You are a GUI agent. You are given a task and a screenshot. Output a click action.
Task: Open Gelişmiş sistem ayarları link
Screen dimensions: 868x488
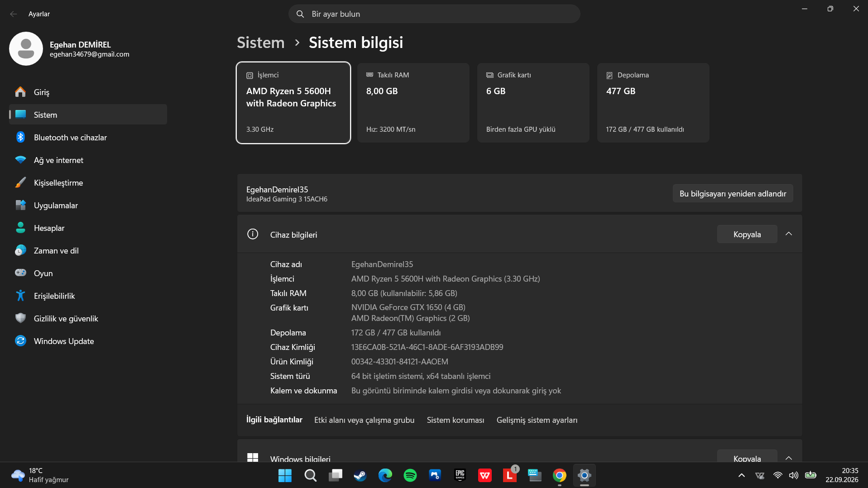[537, 420]
